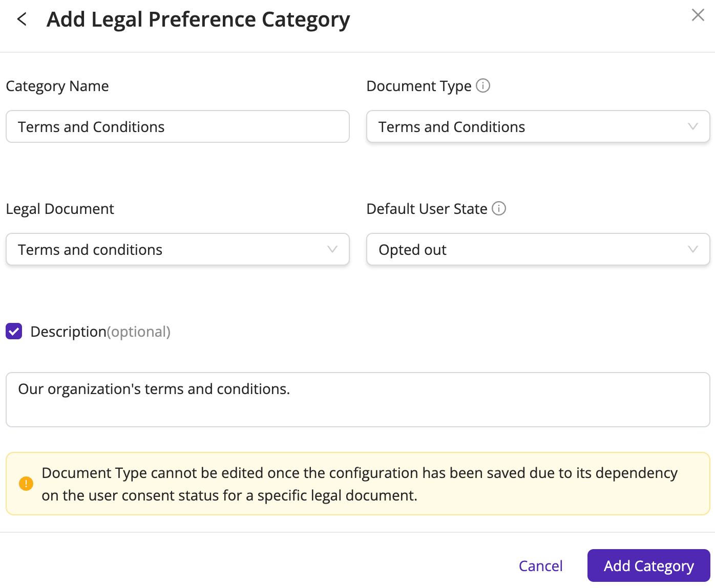Click the Category Name text field
Screen dimensions: 715x588
[x=177, y=126]
